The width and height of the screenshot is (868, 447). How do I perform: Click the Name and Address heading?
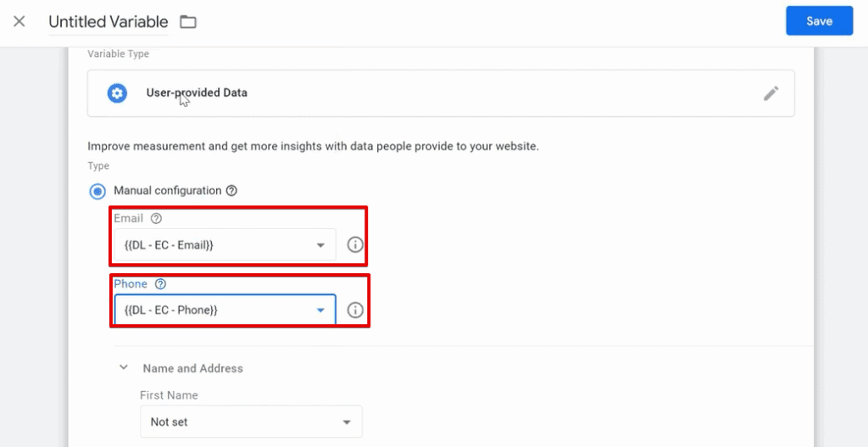tap(192, 368)
